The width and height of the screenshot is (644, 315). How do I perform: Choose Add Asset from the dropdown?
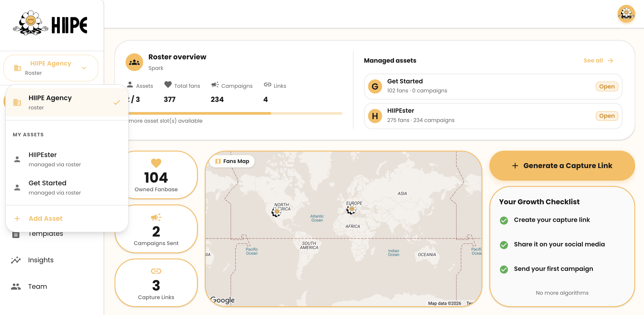[67, 219]
